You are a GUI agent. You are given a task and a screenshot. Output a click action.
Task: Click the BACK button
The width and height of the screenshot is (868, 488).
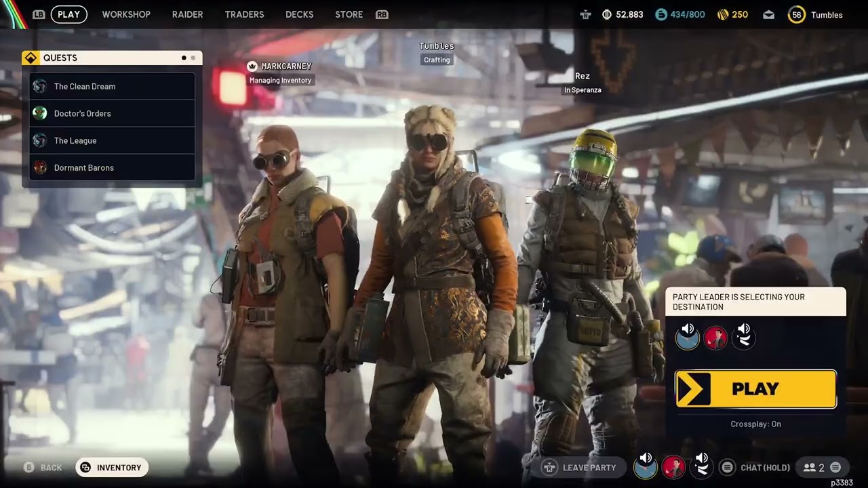click(x=43, y=467)
